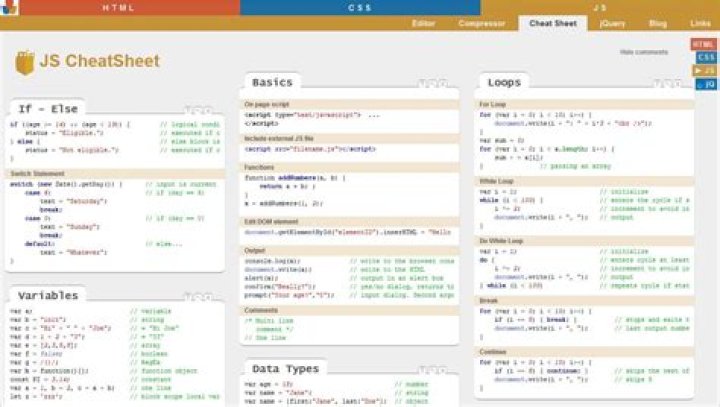Image resolution: width=720 pixels, height=407 pixels.
Task: Click the gold JS side button
Action: point(704,70)
